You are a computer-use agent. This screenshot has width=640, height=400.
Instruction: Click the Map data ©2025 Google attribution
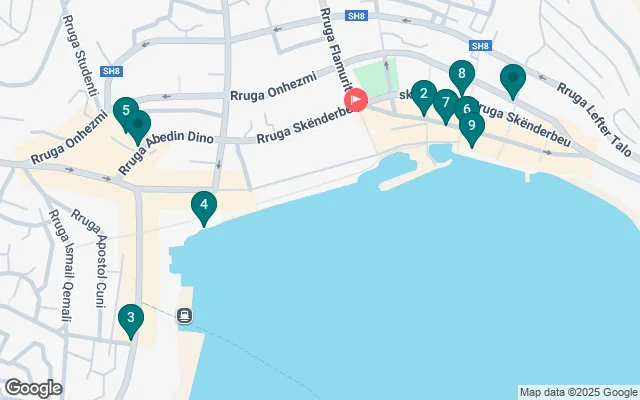click(x=578, y=393)
